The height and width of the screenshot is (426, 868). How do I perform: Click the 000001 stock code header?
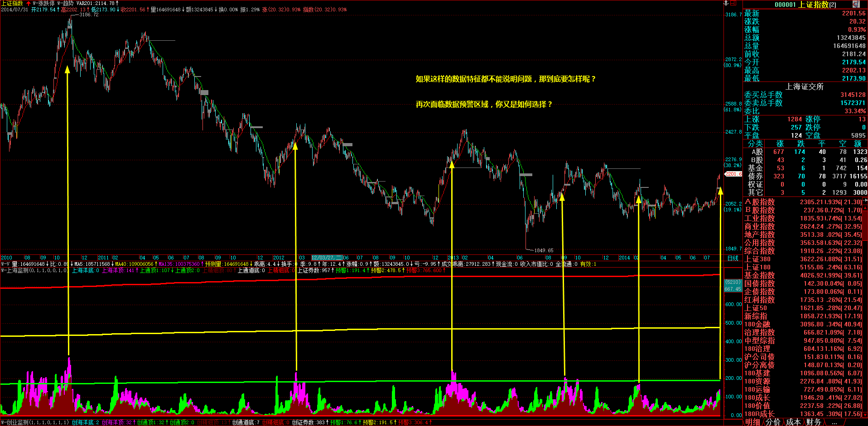point(785,5)
